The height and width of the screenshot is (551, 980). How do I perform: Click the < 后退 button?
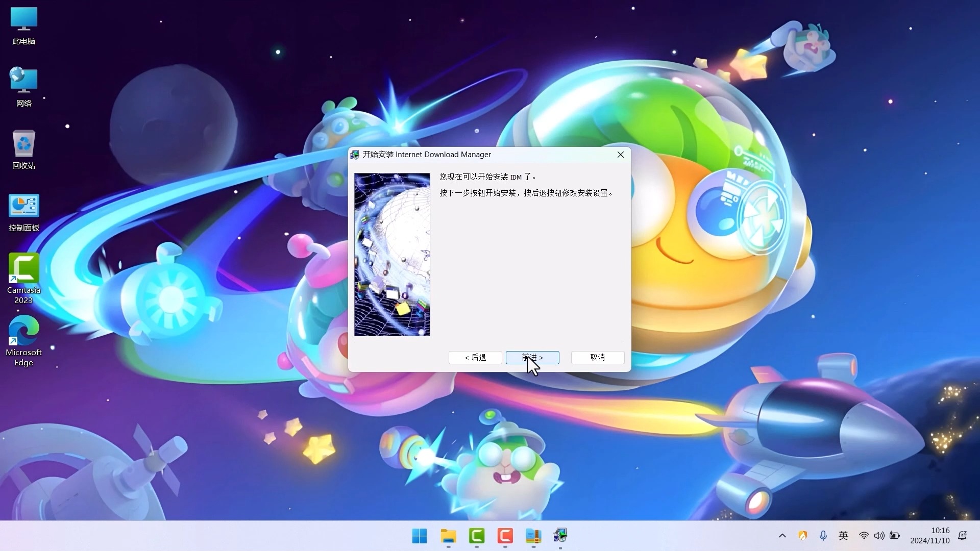[x=475, y=358]
